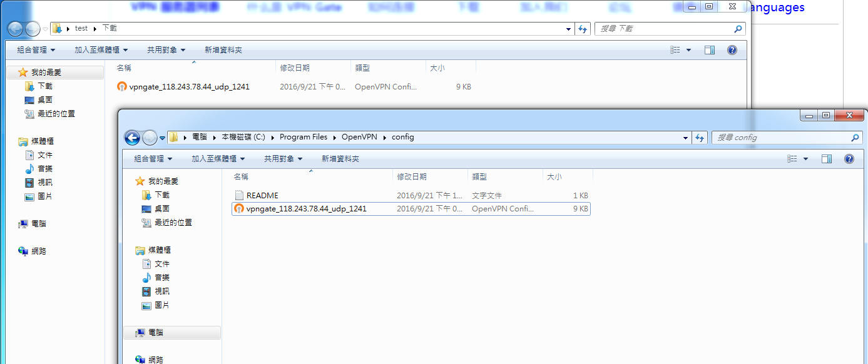Click 新增資料夾 in 下載 window

(x=223, y=50)
